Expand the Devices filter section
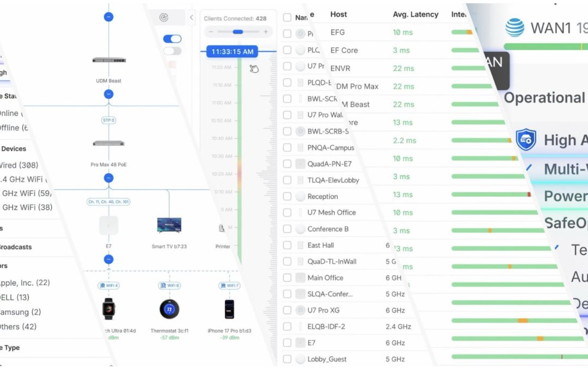 (x=13, y=149)
